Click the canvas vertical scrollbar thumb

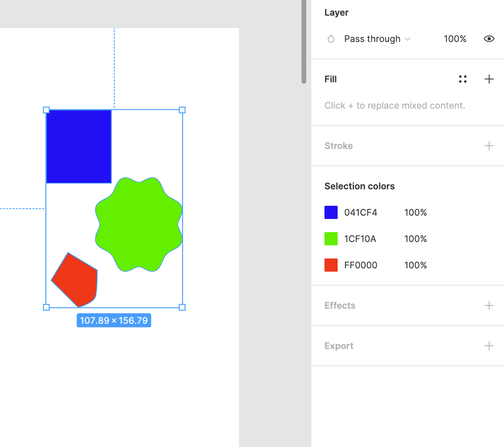(x=304, y=41)
